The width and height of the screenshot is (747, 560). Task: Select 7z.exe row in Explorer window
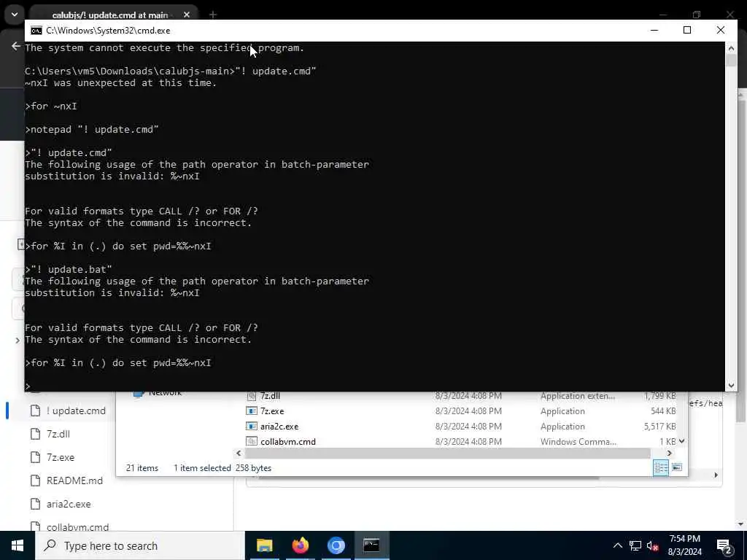(461, 411)
